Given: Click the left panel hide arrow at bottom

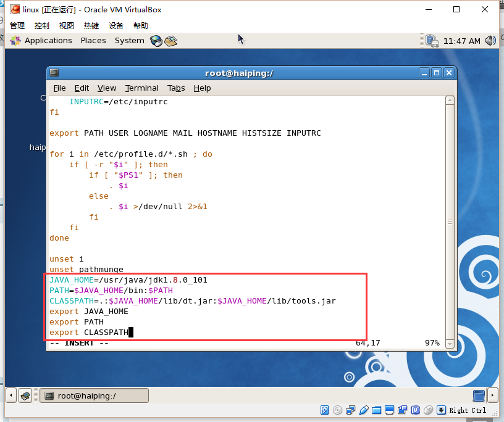Looking at the screenshot, I should [11, 395].
